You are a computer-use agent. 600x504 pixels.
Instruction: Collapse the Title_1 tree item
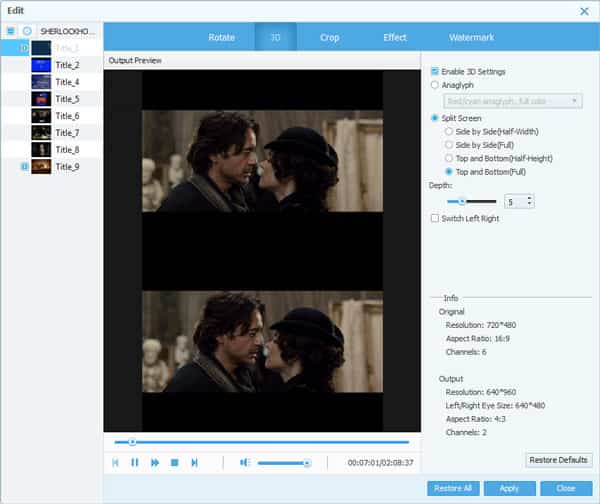click(24, 48)
